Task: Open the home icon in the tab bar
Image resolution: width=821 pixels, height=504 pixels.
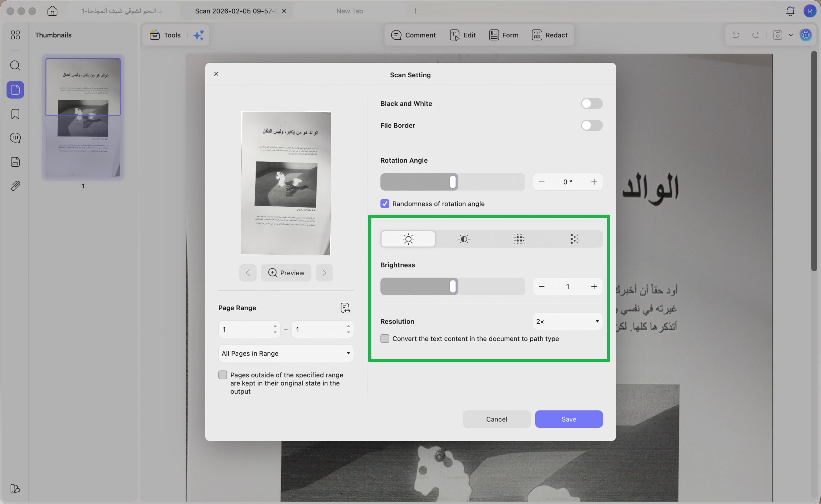Action: pos(52,11)
